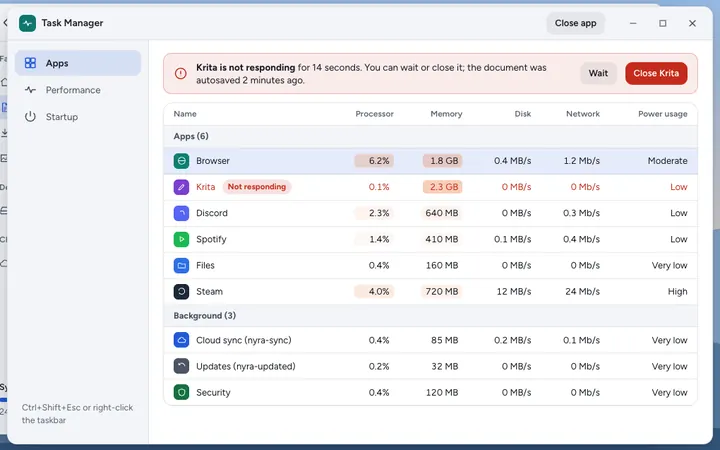Click Steam's High power usage value
This screenshot has height=450, width=720.
pyautogui.click(x=677, y=292)
